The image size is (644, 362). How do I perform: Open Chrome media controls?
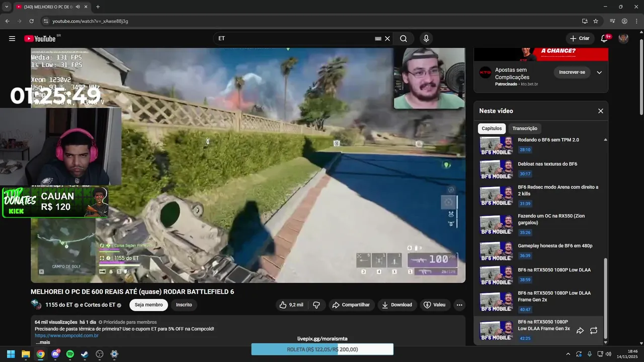click(x=612, y=21)
